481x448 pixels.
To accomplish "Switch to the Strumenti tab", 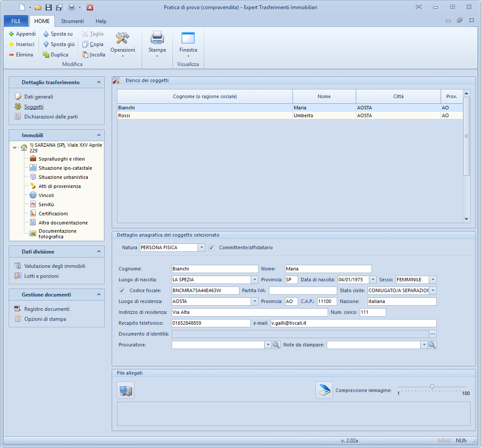I will 73,21.
